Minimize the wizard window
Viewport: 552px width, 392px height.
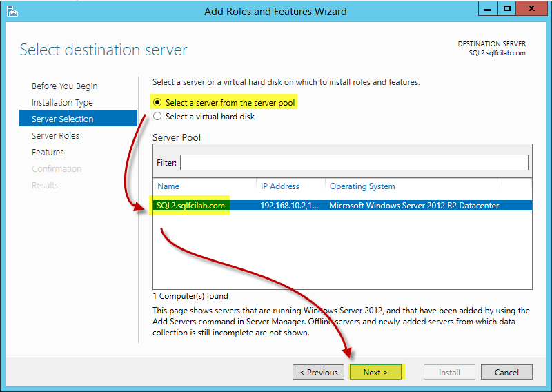click(x=488, y=9)
